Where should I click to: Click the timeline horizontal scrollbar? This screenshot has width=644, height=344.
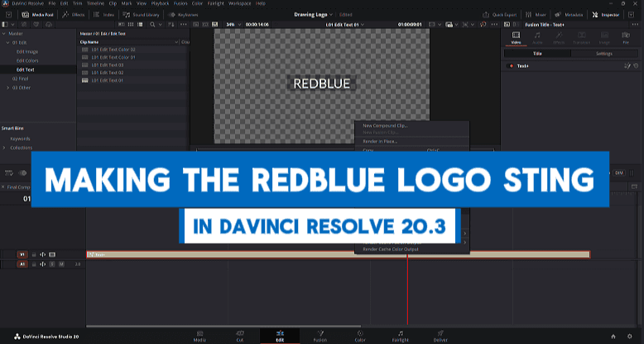223,327
